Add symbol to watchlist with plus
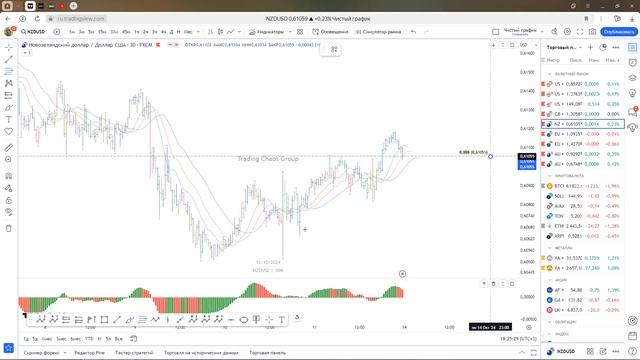 (590, 47)
